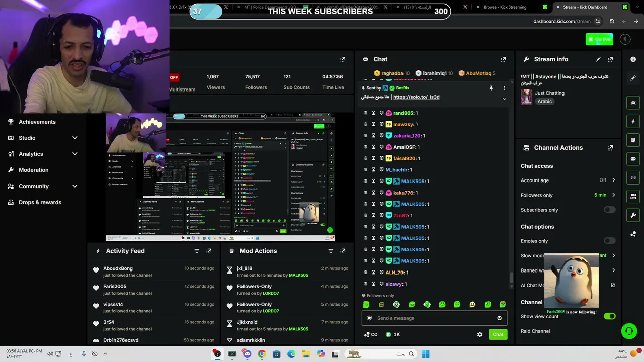Disable Show view count
This screenshot has width=644, height=362.
(x=609, y=316)
